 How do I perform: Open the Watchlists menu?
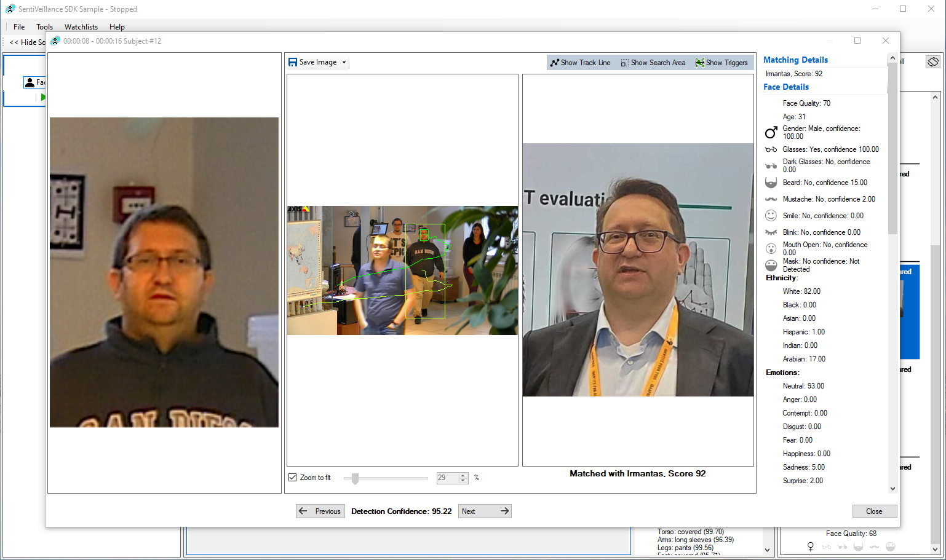tap(81, 27)
